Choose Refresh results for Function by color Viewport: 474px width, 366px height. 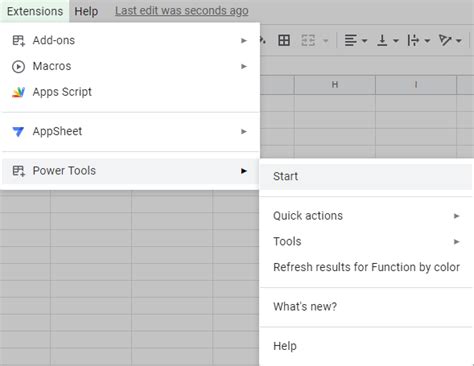[x=366, y=267]
